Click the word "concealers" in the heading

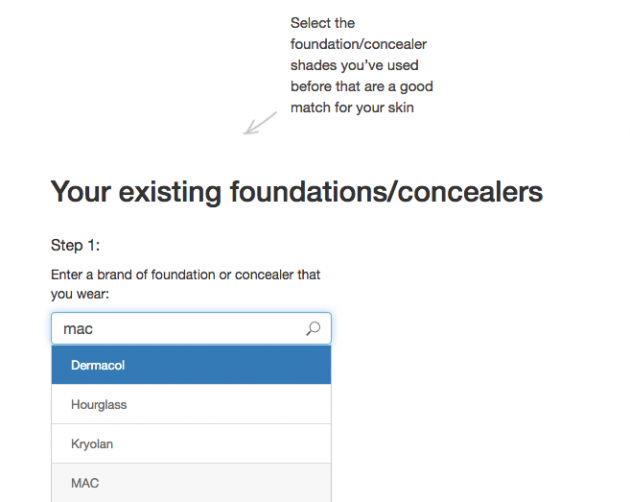click(x=470, y=192)
